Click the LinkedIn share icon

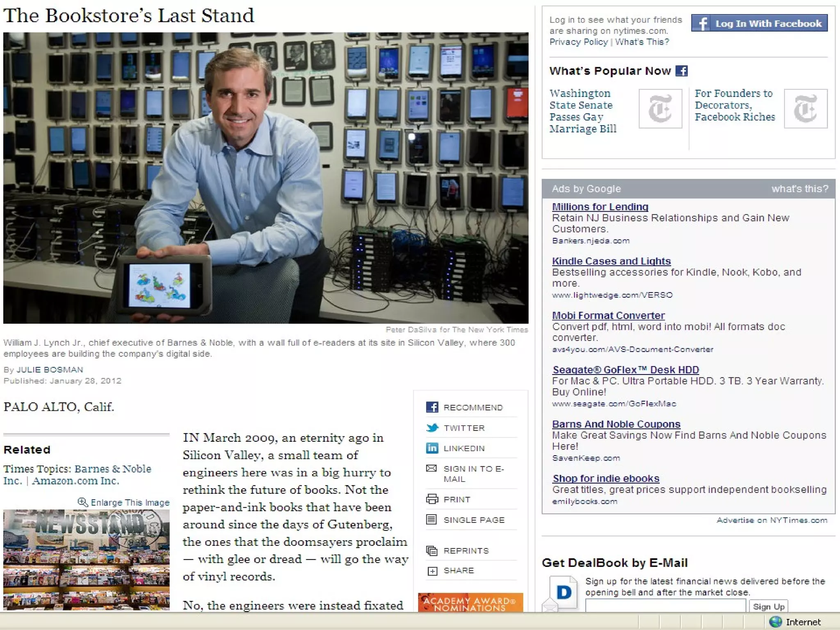432,448
